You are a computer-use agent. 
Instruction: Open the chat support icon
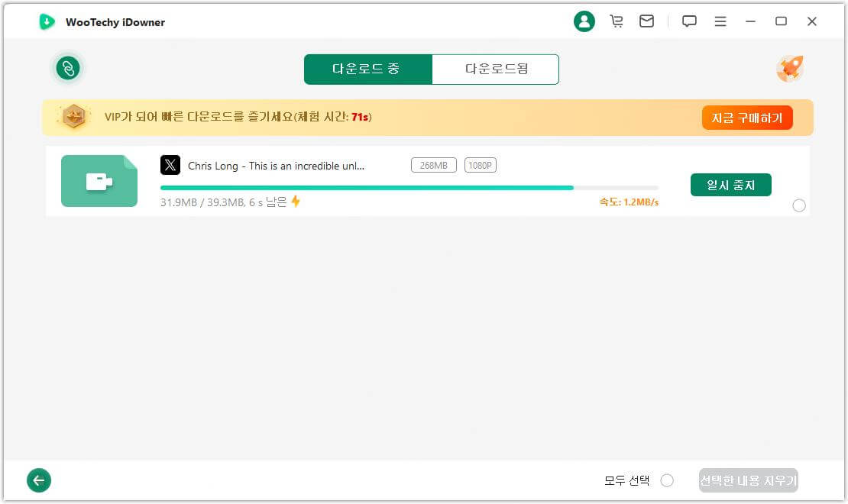[x=689, y=21]
